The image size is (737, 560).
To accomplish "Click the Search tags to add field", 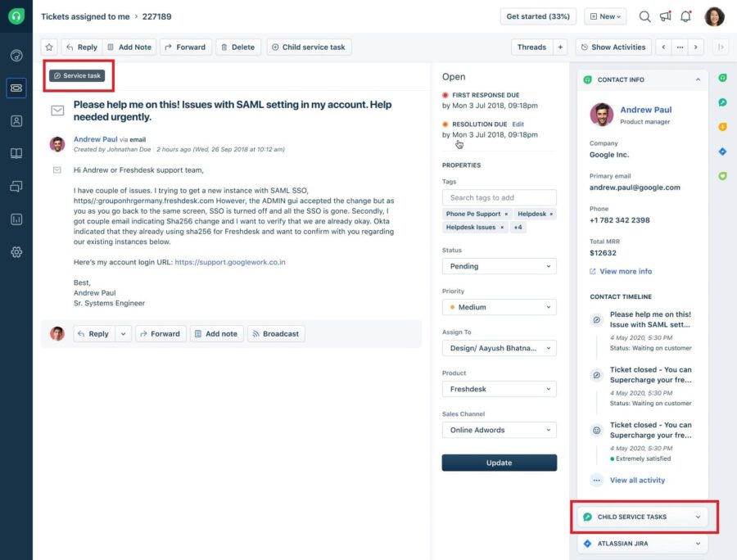I will 500,197.
